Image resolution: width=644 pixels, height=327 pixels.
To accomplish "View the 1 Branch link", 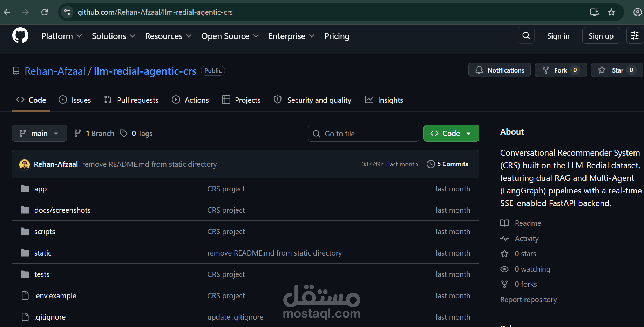I will tap(94, 134).
